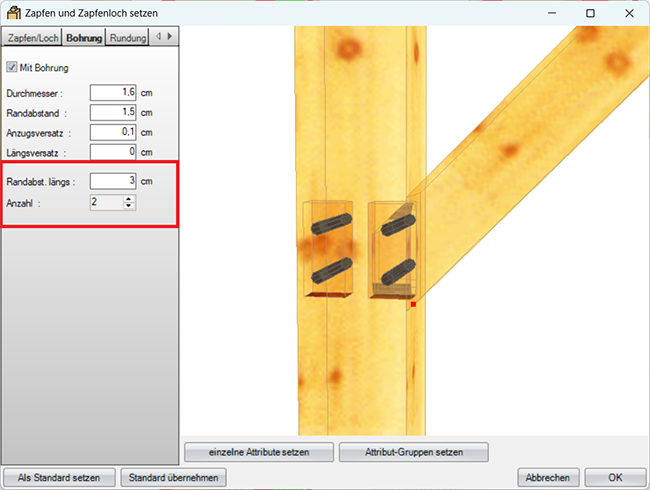The width and height of the screenshot is (650, 490).
Task: Click Standard übernehmen button
Action: coord(173,478)
